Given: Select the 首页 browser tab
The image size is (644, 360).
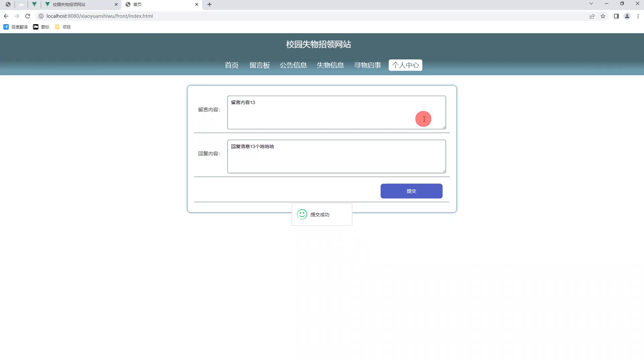Looking at the screenshot, I should pyautogui.click(x=162, y=4).
